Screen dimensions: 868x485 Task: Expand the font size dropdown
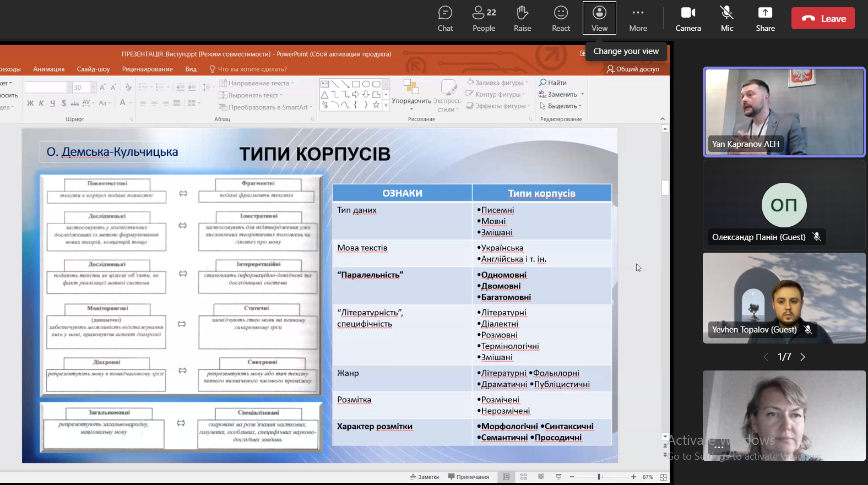click(93, 88)
